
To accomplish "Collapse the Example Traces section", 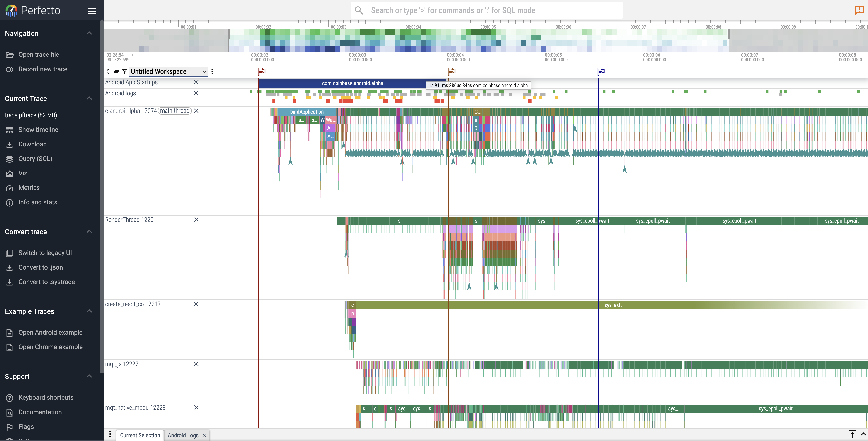I will pyautogui.click(x=89, y=311).
